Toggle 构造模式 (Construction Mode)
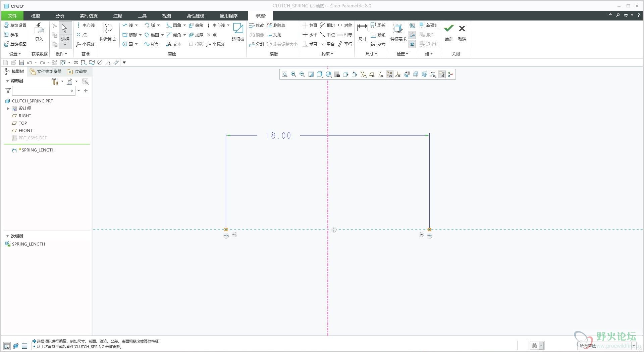 coord(108,32)
